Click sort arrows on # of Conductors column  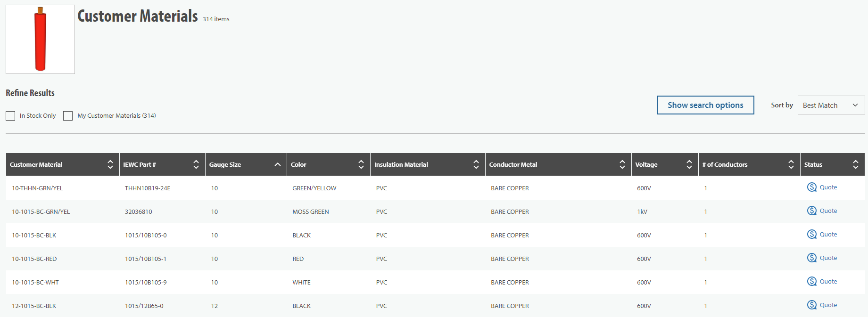pyautogui.click(x=791, y=164)
